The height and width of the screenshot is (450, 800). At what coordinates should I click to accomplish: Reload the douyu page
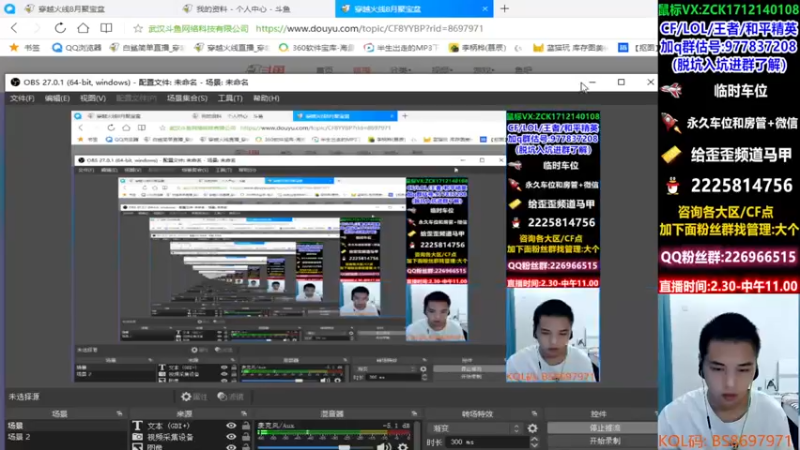[x=60, y=28]
